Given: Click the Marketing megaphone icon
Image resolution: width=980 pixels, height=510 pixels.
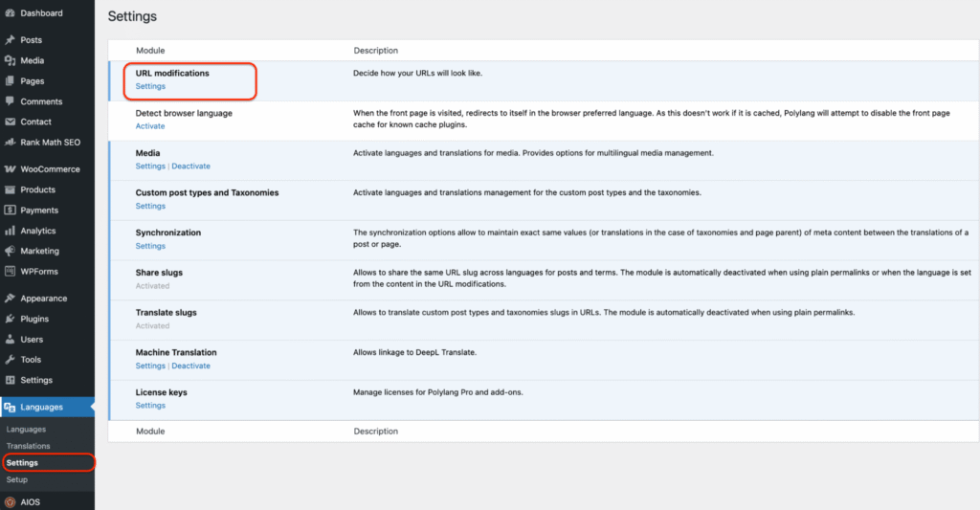Looking at the screenshot, I should [x=10, y=252].
